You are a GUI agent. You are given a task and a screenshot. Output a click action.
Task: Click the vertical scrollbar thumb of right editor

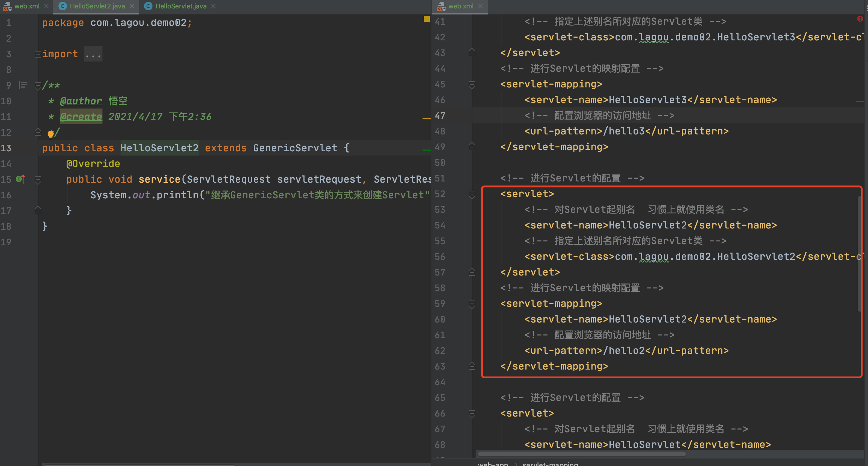pos(859,254)
